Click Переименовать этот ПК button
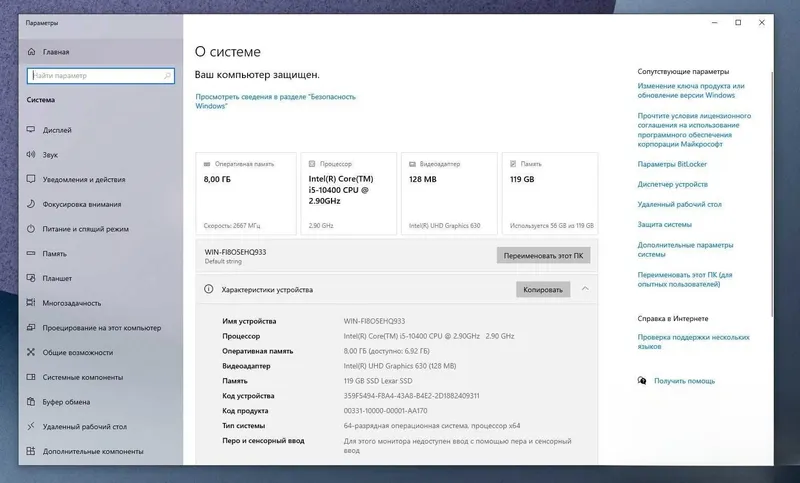Screen dimensions: 800x483 (543, 256)
